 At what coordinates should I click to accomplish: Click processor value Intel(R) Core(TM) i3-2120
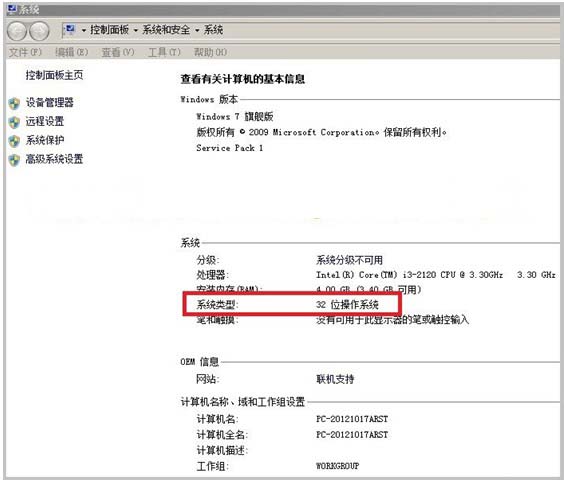pos(436,275)
